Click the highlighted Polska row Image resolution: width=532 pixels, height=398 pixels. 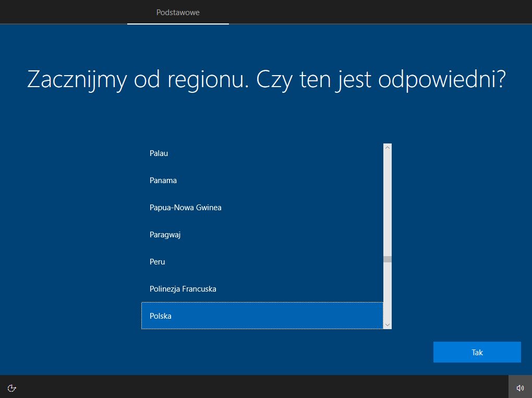pyautogui.click(x=262, y=316)
